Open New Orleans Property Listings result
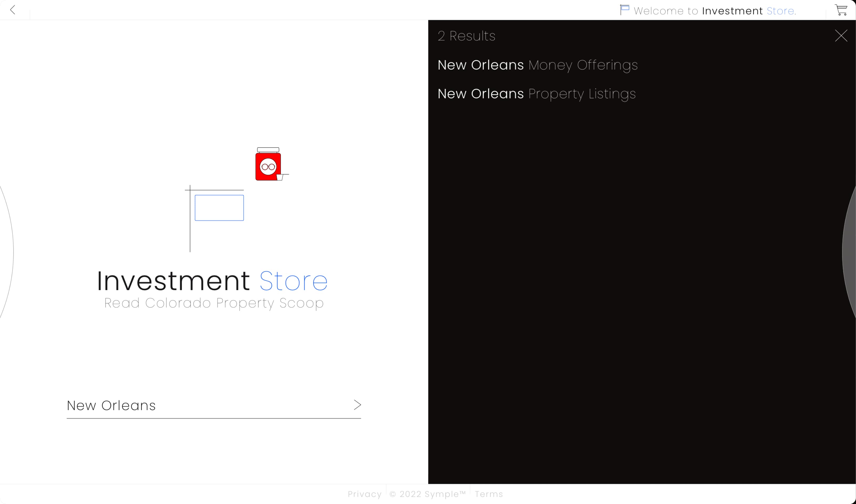 coord(536,94)
